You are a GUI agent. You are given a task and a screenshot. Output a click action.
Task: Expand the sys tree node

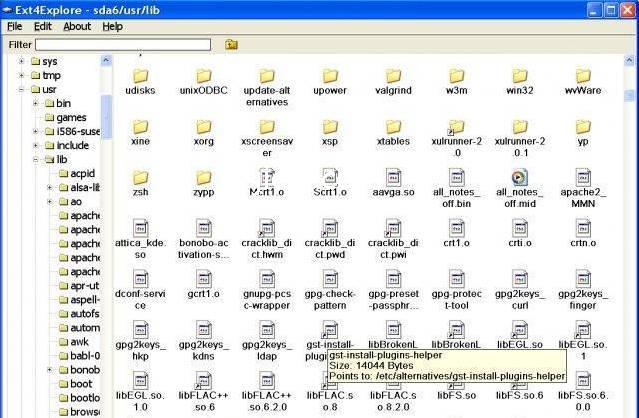[22, 62]
